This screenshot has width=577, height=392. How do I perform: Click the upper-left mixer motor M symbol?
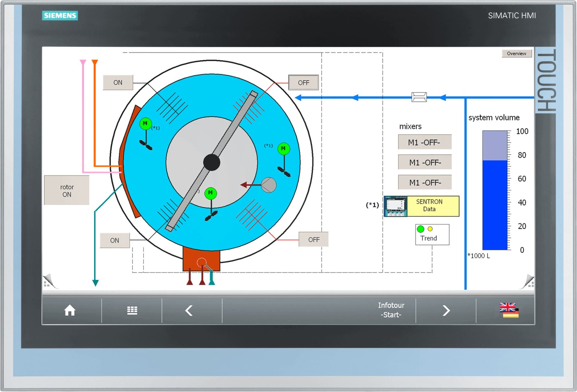coord(145,123)
